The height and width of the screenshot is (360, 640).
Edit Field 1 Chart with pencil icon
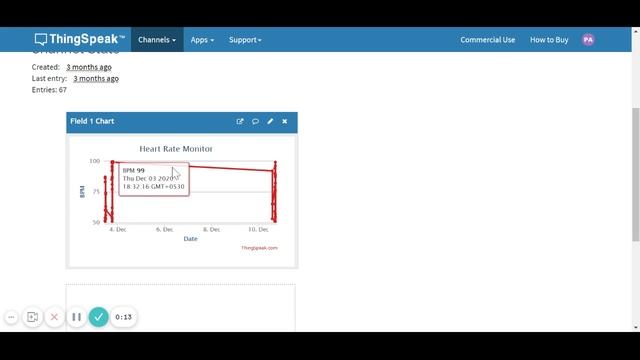pos(270,121)
